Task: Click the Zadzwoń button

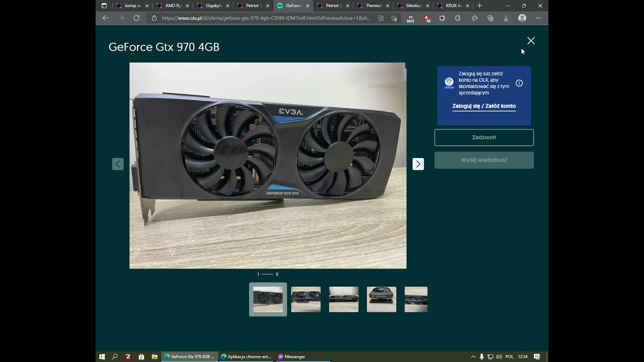Action: click(484, 137)
